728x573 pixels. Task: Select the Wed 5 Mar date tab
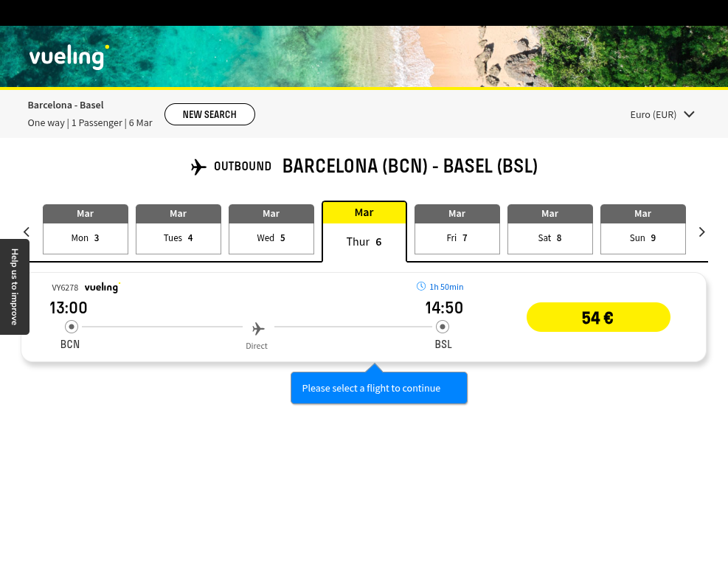[x=271, y=229]
